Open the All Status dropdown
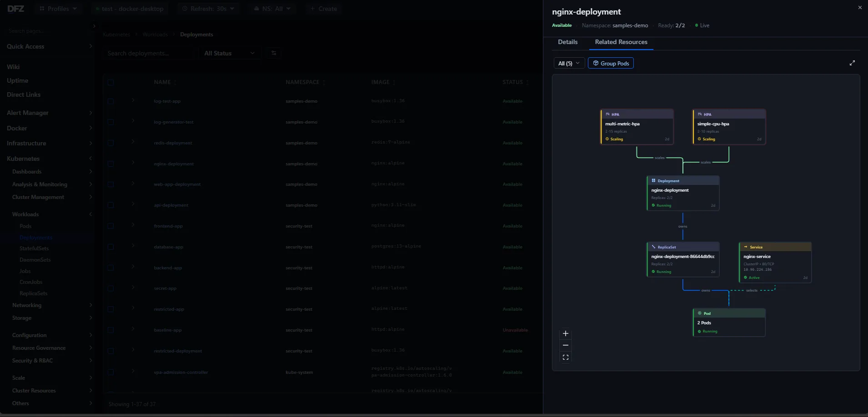The width and height of the screenshot is (868, 417). (x=229, y=53)
